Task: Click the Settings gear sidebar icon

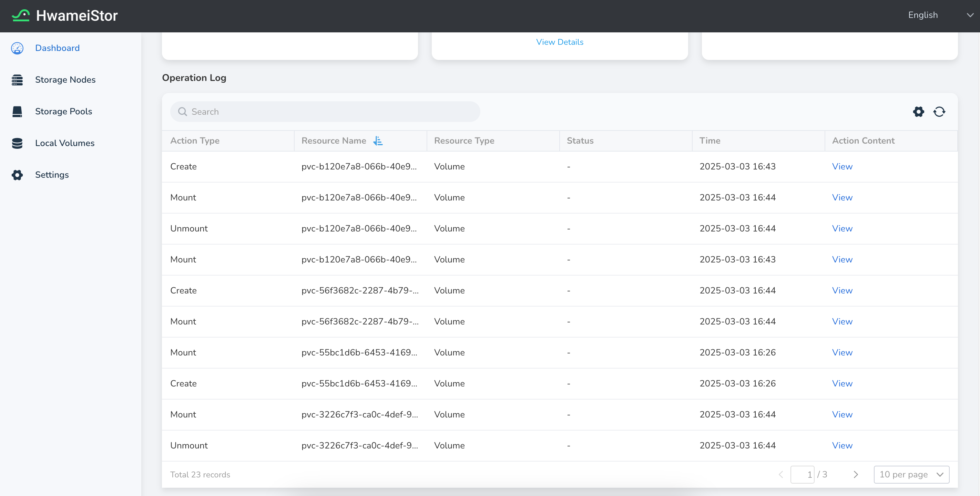Action: pos(17,175)
